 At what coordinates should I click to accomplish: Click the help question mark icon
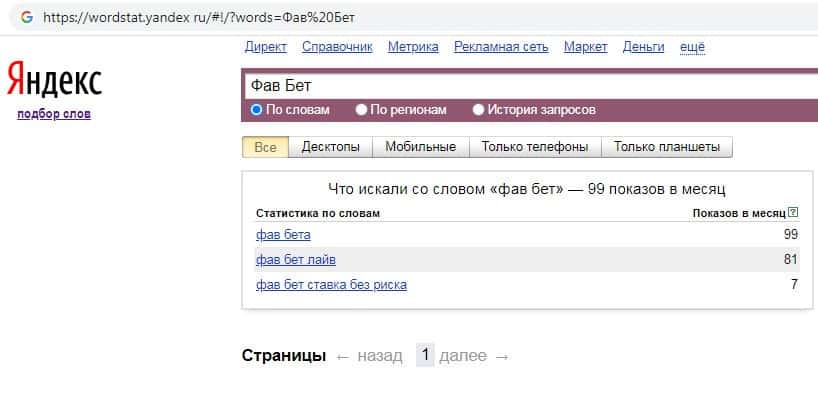793,213
